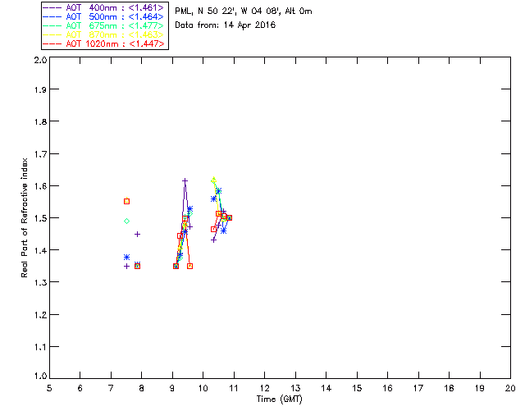
Task: Click the 1.6 y-axis tick label
Action: (x=40, y=186)
